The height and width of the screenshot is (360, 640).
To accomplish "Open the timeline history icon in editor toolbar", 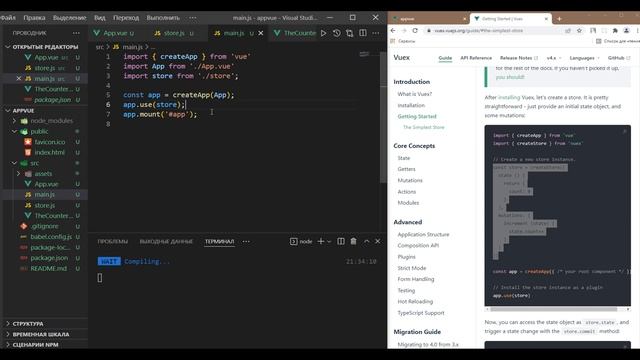I will pyautogui.click(x=336, y=33).
